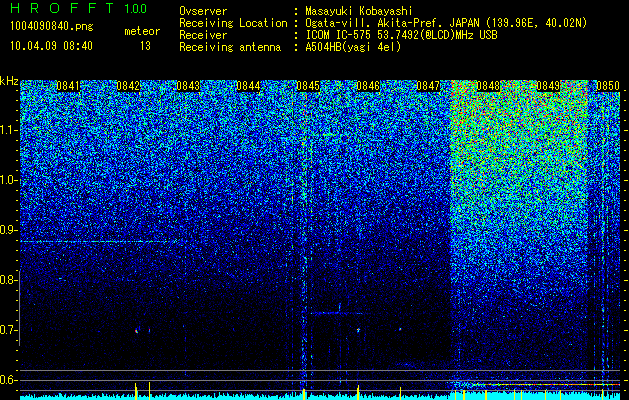629x400 pixels.
Task: Click the kHz axis unit label
Action: [x=9, y=81]
